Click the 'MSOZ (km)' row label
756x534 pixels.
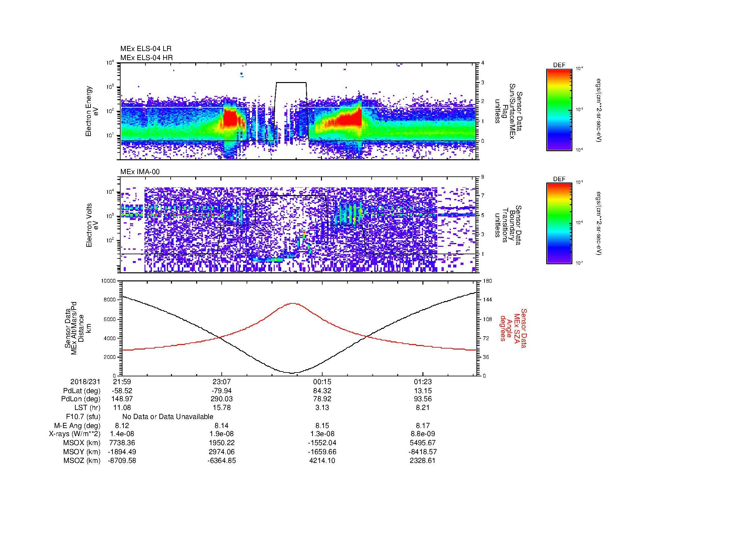(x=82, y=461)
